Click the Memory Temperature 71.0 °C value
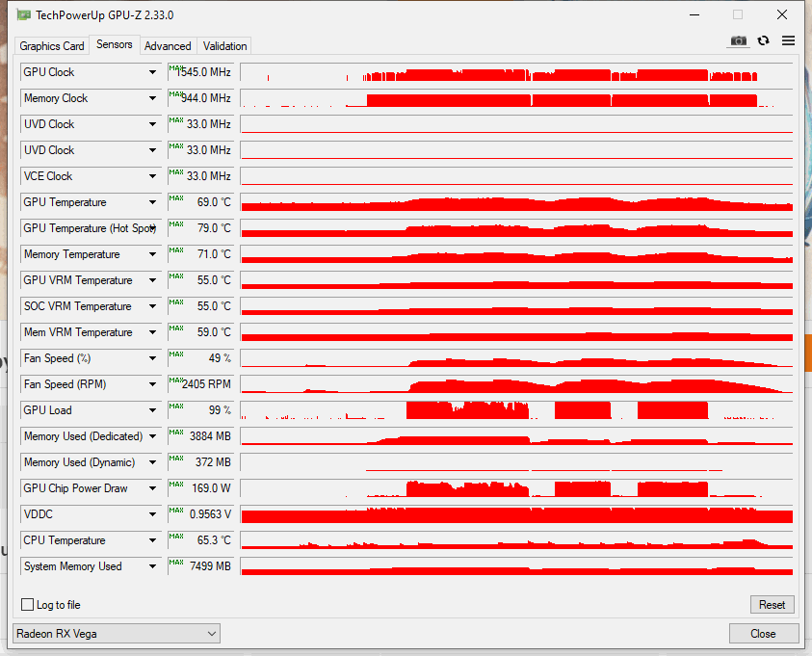 (x=201, y=254)
